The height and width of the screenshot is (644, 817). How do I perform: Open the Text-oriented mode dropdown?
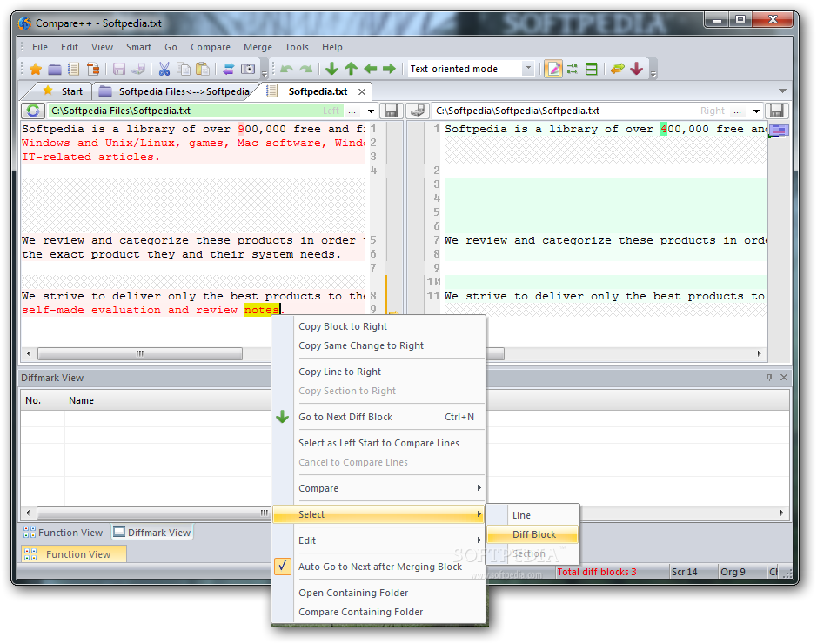point(528,69)
